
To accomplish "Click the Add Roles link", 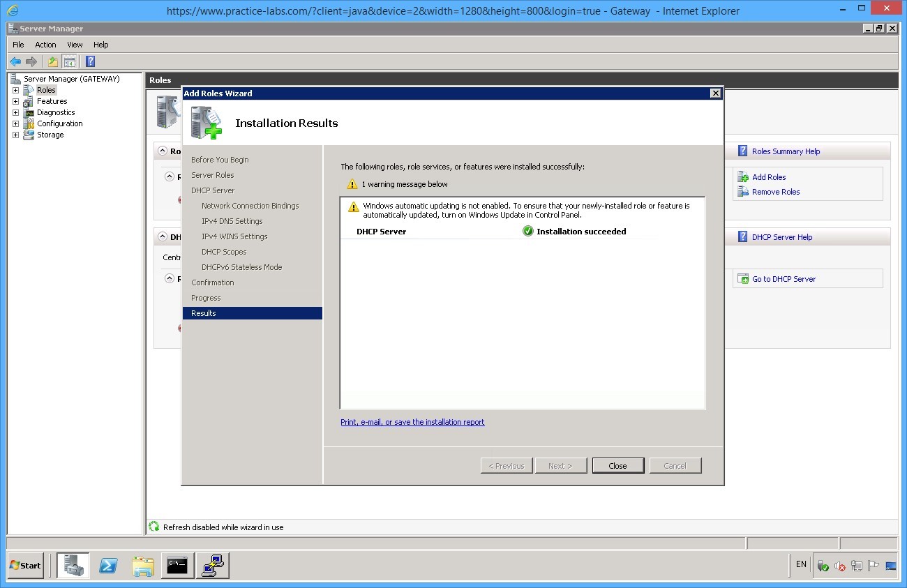I will tap(769, 177).
